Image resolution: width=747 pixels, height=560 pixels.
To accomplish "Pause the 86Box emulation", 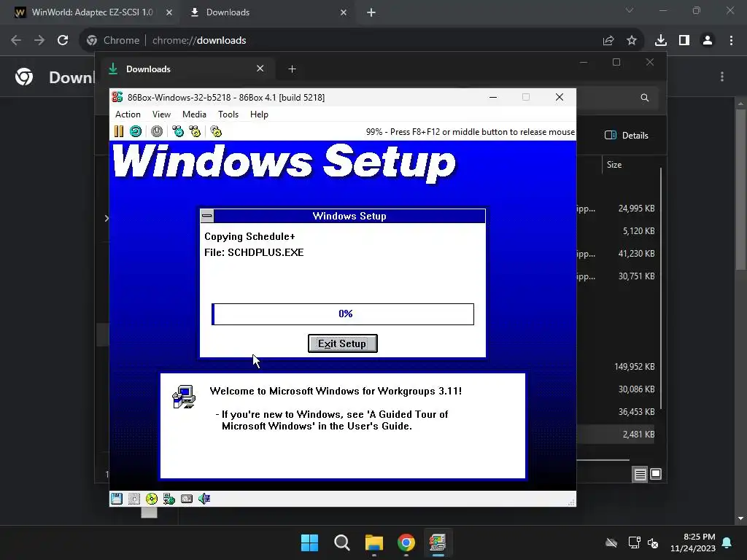I will click(x=119, y=131).
